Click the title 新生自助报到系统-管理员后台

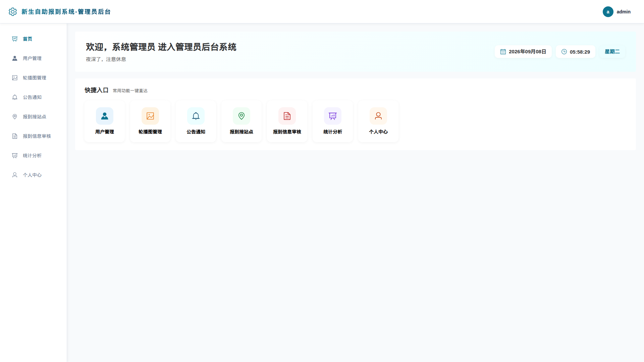(x=66, y=12)
